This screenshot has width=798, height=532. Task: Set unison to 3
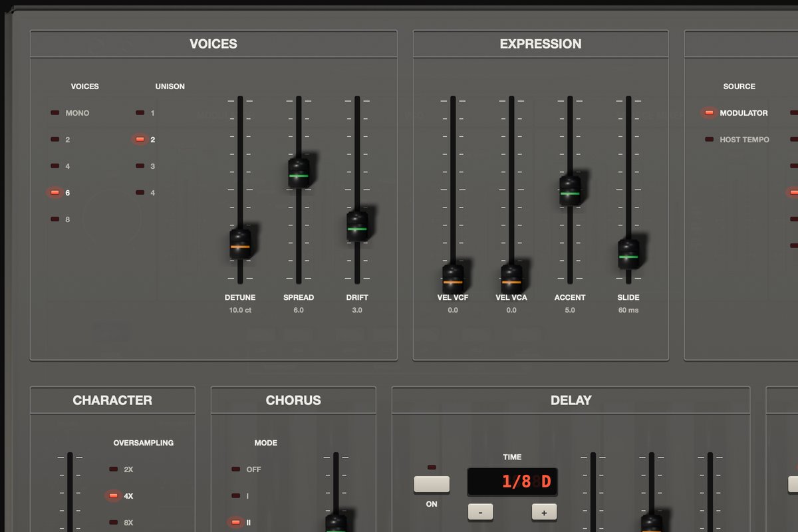146,166
